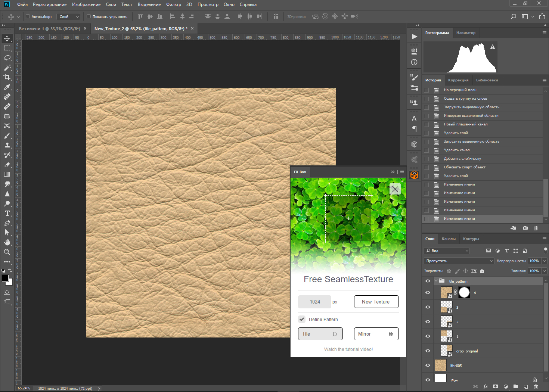Image resolution: width=549 pixels, height=392 pixels.
Task: Open the layer blend mode dropdown Пропустить
Action: 459,261
